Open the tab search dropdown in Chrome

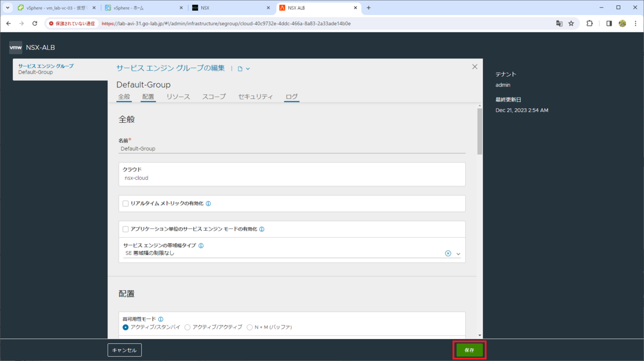tap(8, 8)
